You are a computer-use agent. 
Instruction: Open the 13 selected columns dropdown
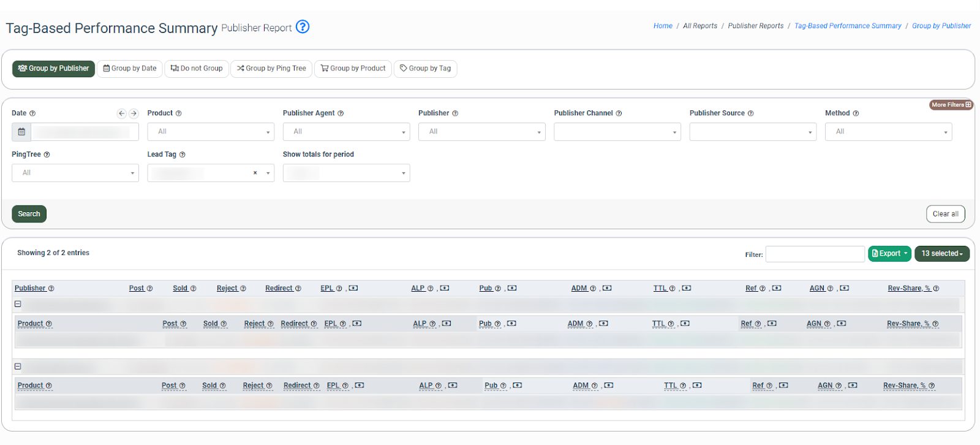click(941, 254)
